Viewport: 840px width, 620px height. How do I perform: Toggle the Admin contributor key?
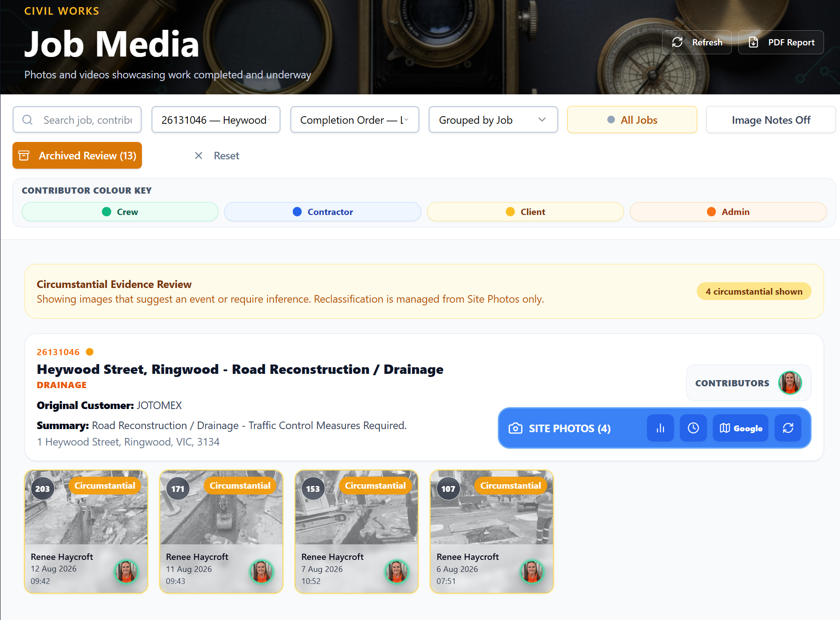coord(728,212)
